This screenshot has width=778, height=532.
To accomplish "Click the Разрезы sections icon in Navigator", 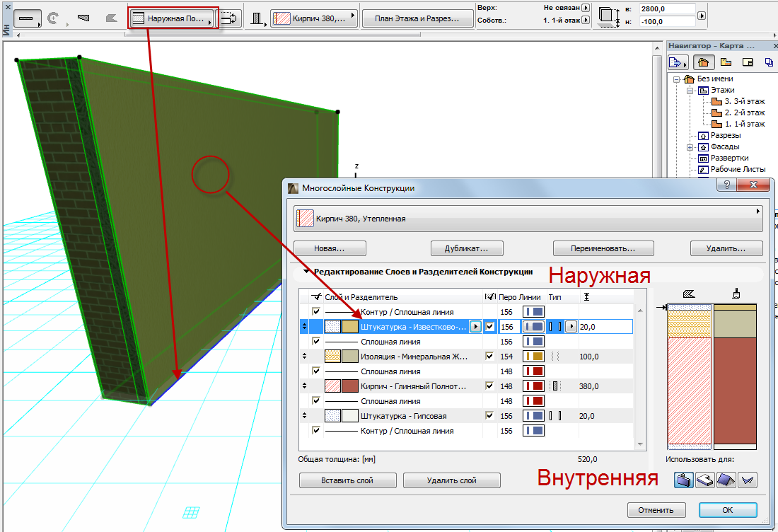I will coord(703,136).
